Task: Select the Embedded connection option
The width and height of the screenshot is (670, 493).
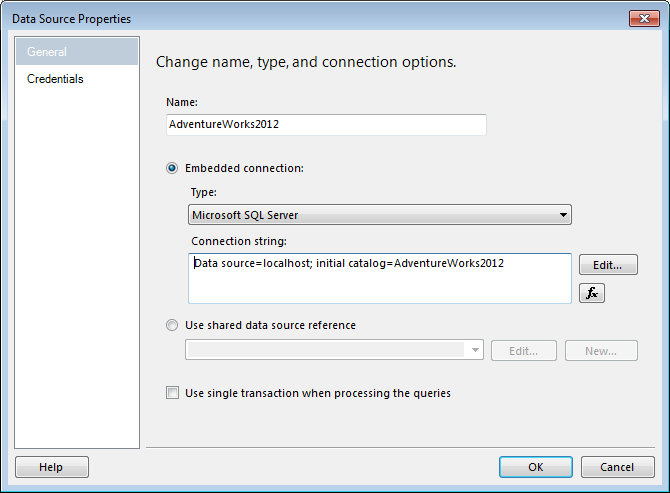Action: click(x=172, y=168)
